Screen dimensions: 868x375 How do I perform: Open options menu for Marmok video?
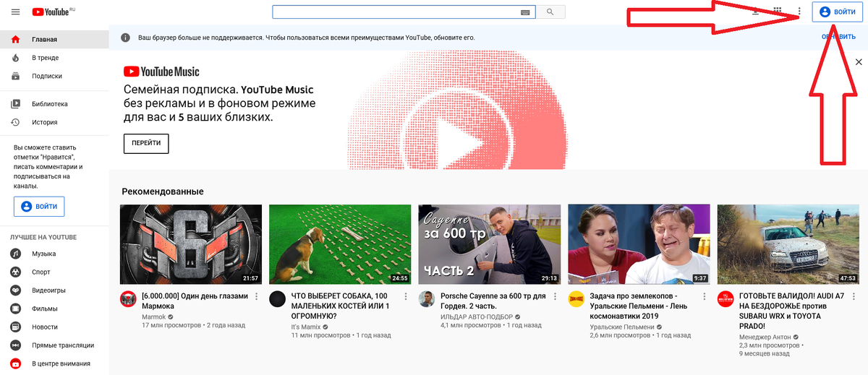tap(256, 296)
